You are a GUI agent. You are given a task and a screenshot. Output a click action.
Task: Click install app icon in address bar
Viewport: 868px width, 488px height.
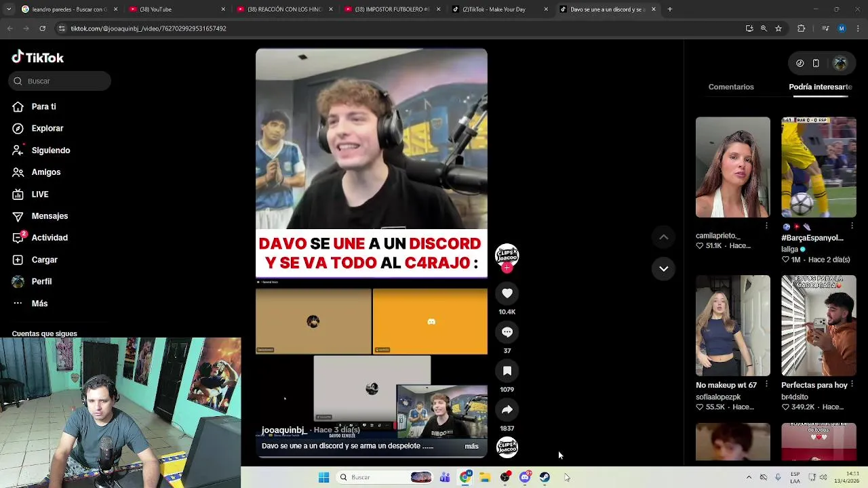click(749, 28)
